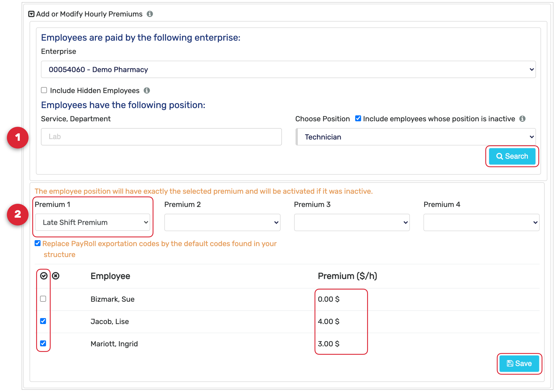
Task: Open Premium 1 Late Shift Premium dropdown
Action: pos(93,222)
